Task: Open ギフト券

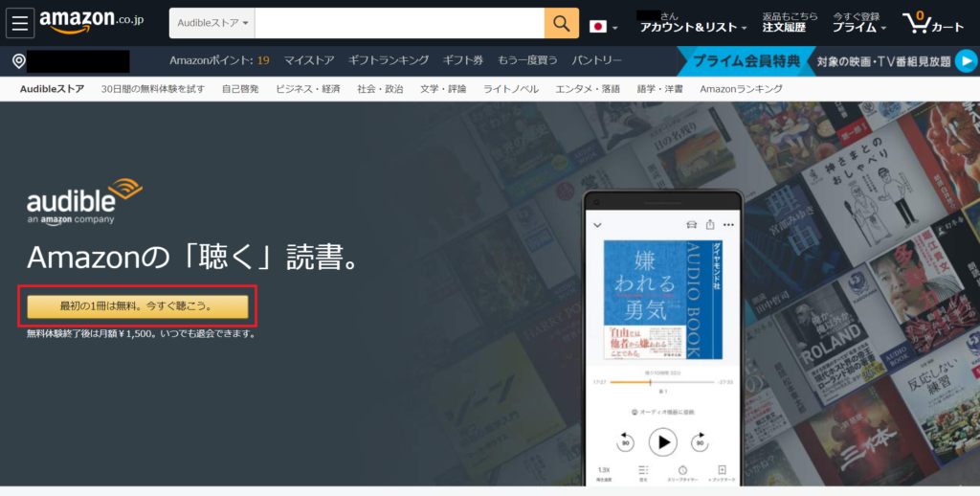Action: coord(463,60)
